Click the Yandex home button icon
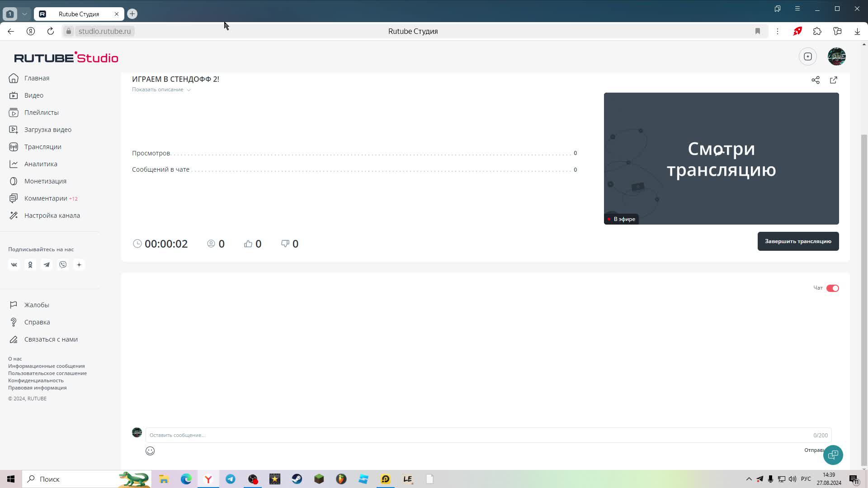This screenshot has width=868, height=488. [x=31, y=31]
